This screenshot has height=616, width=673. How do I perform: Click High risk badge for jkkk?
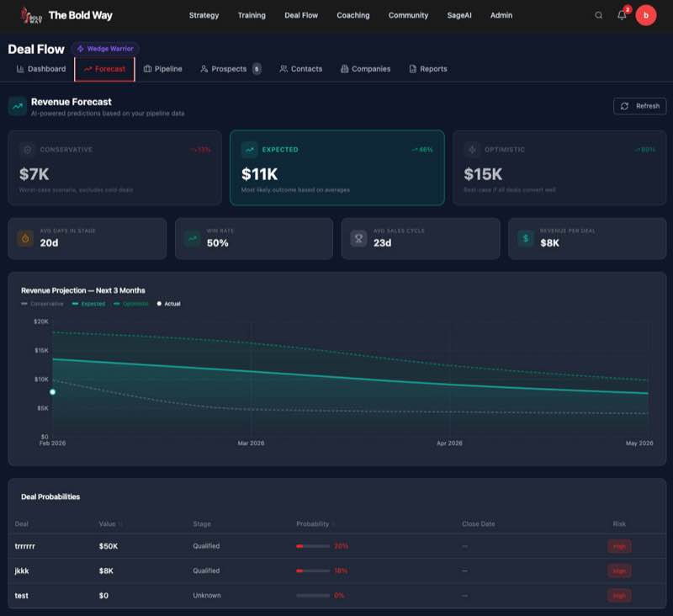coord(619,571)
